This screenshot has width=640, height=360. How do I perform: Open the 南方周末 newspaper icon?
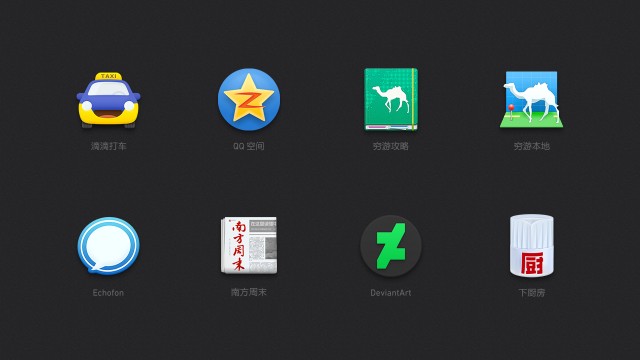249,245
